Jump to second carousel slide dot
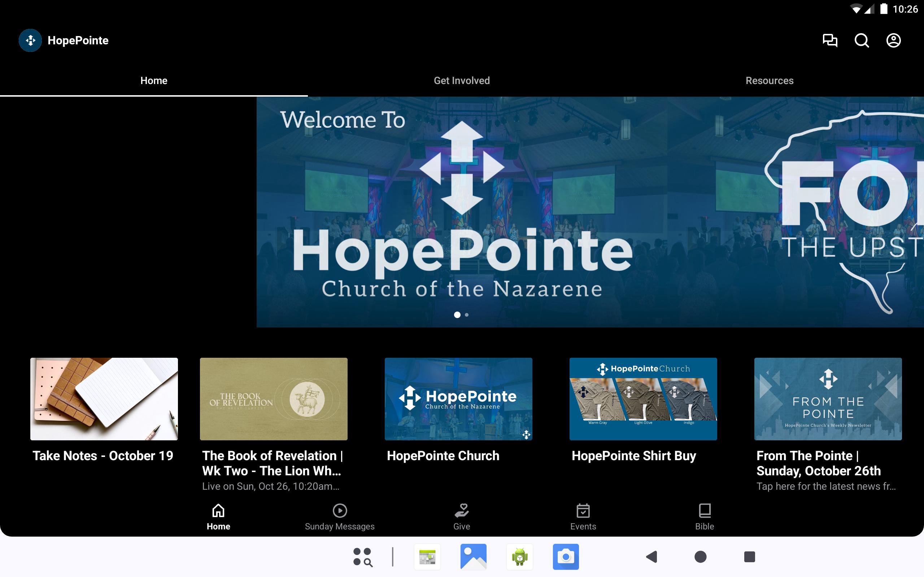 [467, 315]
